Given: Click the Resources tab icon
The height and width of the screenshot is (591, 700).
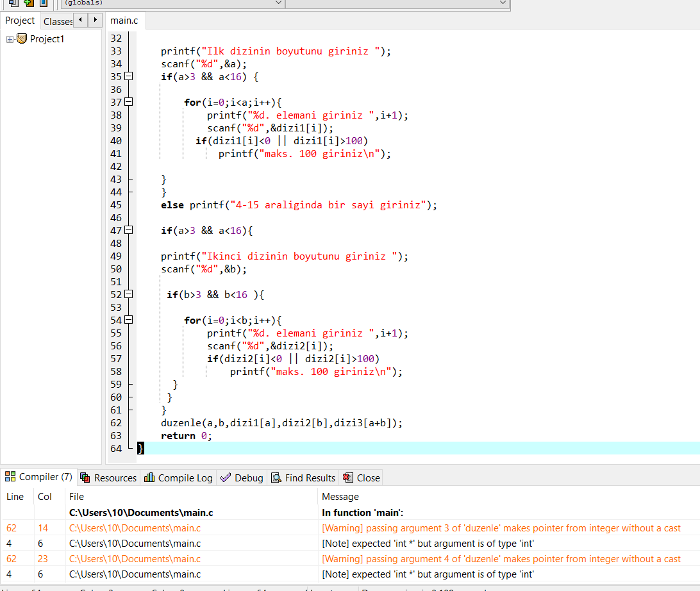Looking at the screenshot, I should pyautogui.click(x=85, y=478).
